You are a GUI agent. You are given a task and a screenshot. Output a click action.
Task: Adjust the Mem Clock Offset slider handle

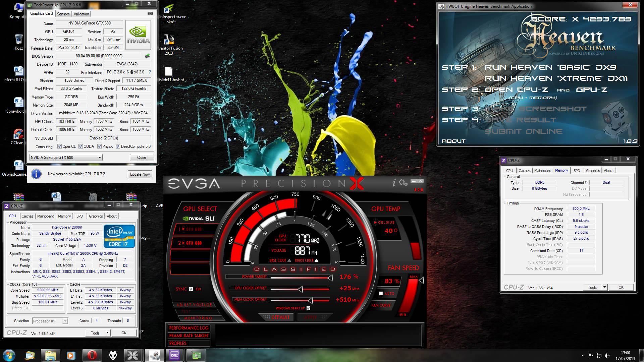[310, 300]
